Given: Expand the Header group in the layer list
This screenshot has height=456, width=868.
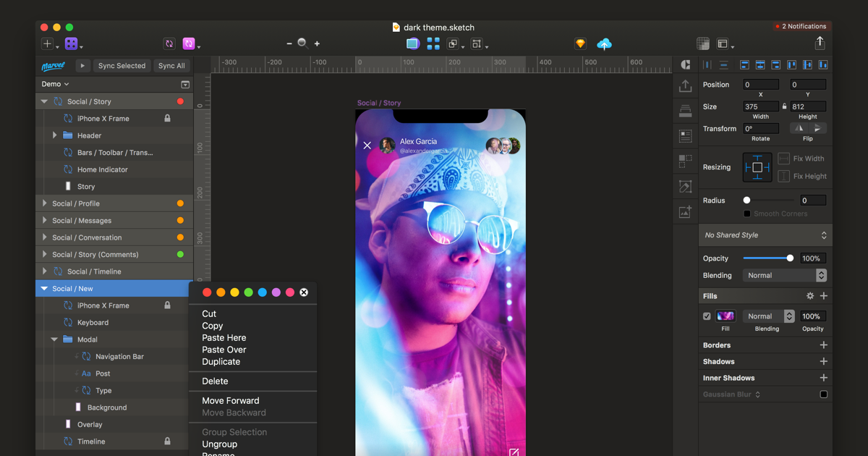Looking at the screenshot, I should (x=54, y=135).
